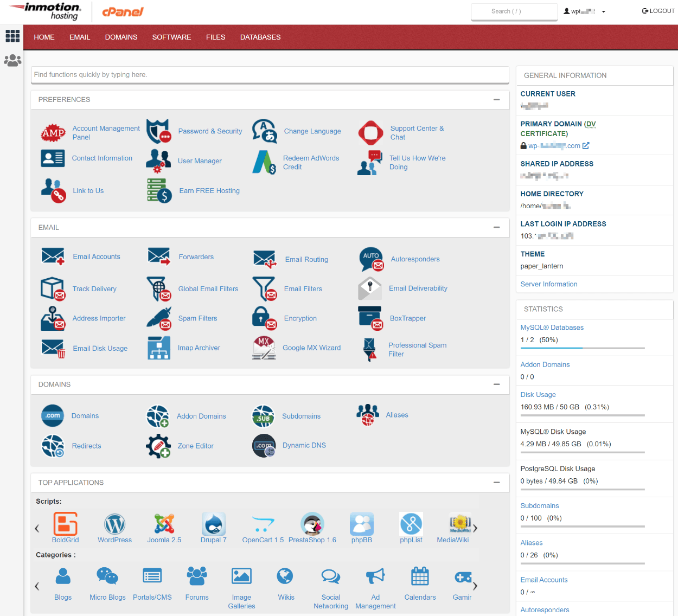Viewport: 678px width, 616px height.
Task: Open the Account Management Panel AMP icon
Action: click(53, 132)
